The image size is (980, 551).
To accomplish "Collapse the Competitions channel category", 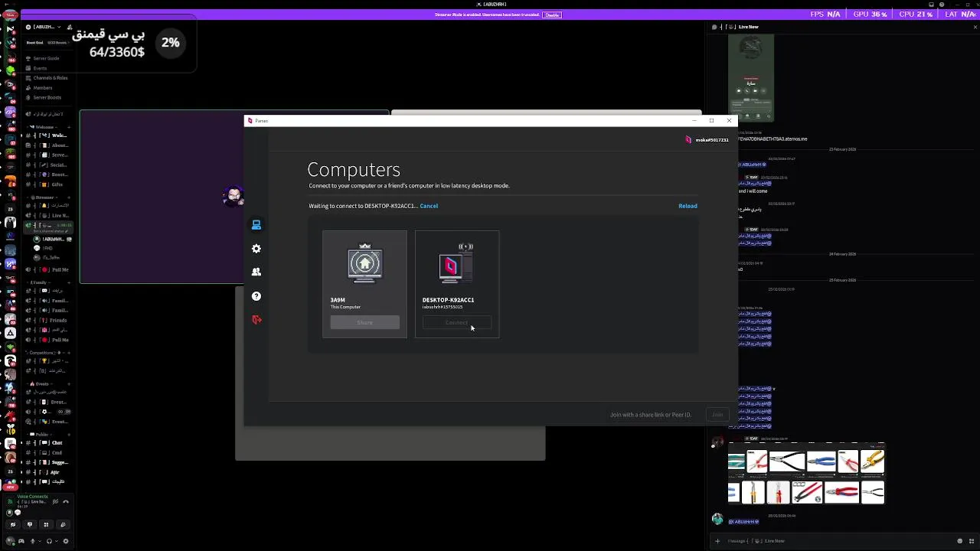I will pos(44,353).
